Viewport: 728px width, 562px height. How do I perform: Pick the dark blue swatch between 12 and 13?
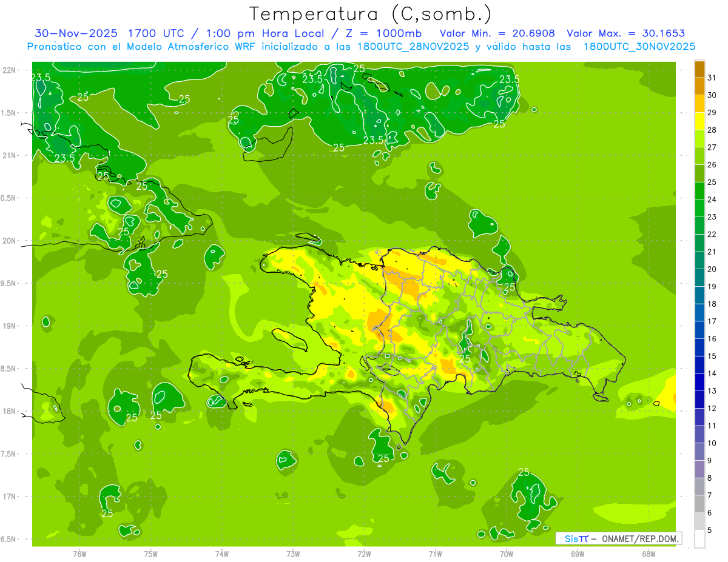[699, 400]
